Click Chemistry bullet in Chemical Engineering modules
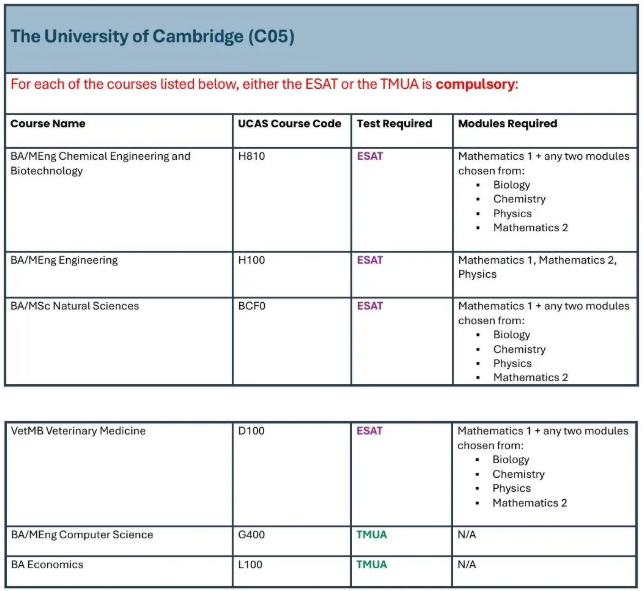This screenshot has height=591, width=644. click(519, 199)
